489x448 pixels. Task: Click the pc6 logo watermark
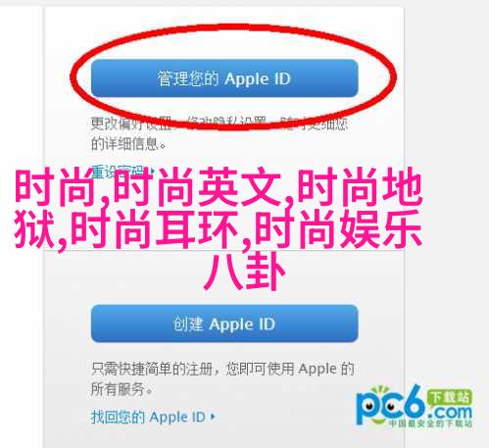(x=415, y=407)
